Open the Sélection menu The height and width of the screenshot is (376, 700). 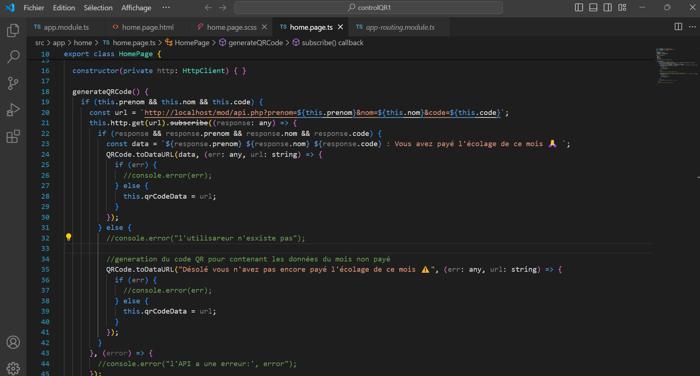(98, 8)
